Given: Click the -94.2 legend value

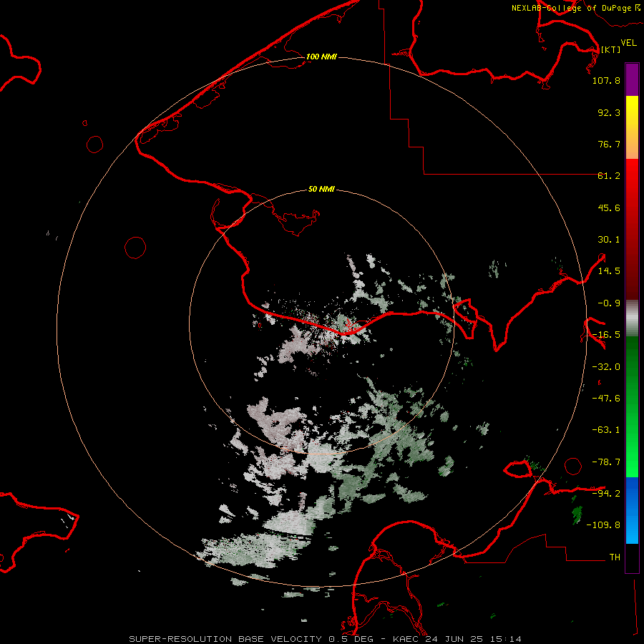Looking at the screenshot, I should point(606,493).
